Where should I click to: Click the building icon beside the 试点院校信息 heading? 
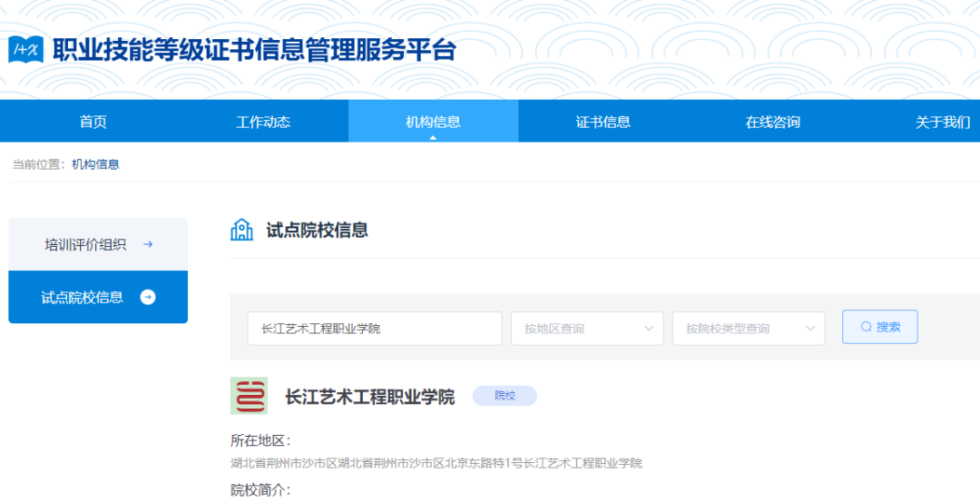point(241,230)
